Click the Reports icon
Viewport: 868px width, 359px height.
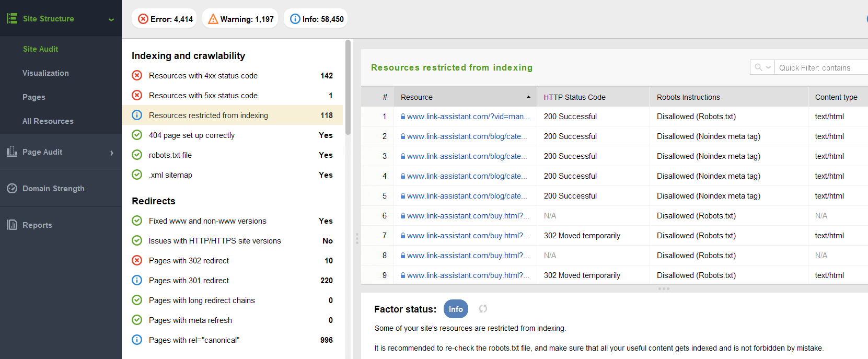(x=12, y=225)
